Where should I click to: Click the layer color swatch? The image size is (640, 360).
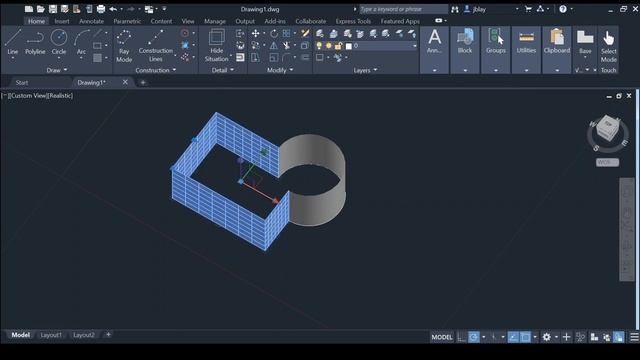pos(349,47)
